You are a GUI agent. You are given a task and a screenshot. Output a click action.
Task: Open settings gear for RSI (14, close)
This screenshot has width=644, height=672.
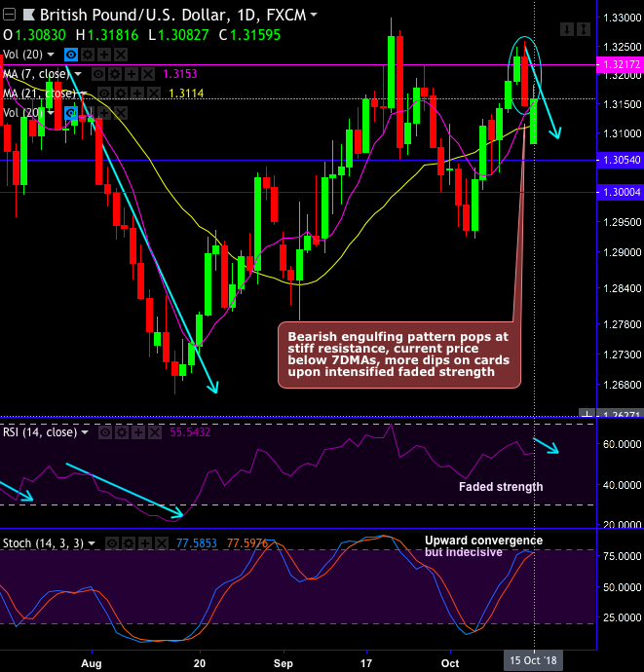point(122,432)
